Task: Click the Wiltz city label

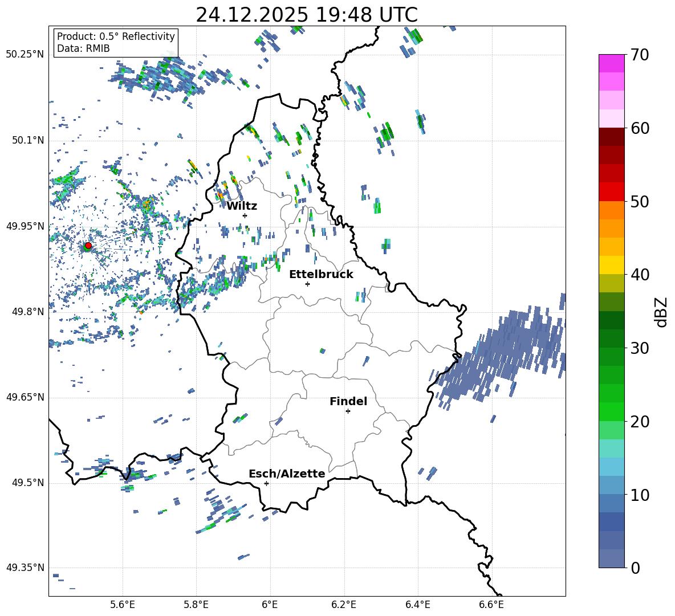Action: pos(242,206)
